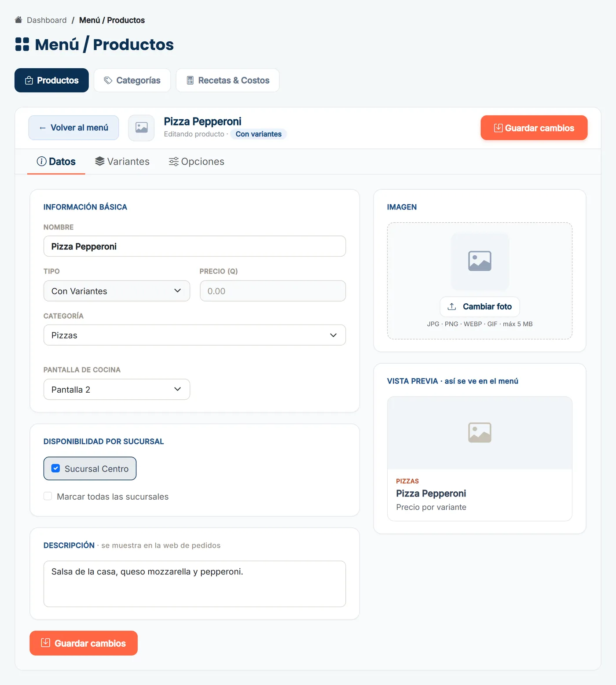Click the tag icon on Categorías tab
The width and height of the screenshot is (616, 685).
pos(108,80)
